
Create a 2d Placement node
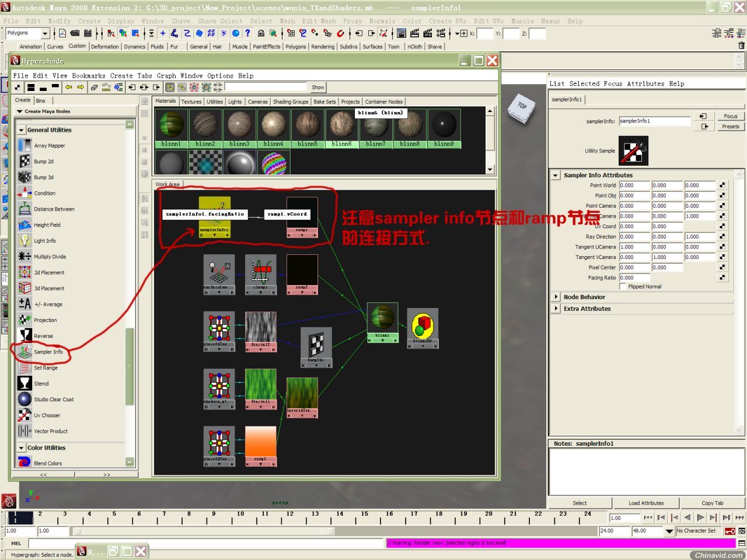41,272
